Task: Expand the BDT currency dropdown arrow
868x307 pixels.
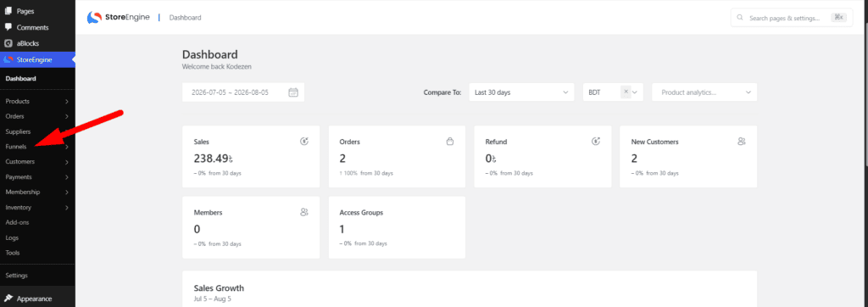Action: point(636,92)
